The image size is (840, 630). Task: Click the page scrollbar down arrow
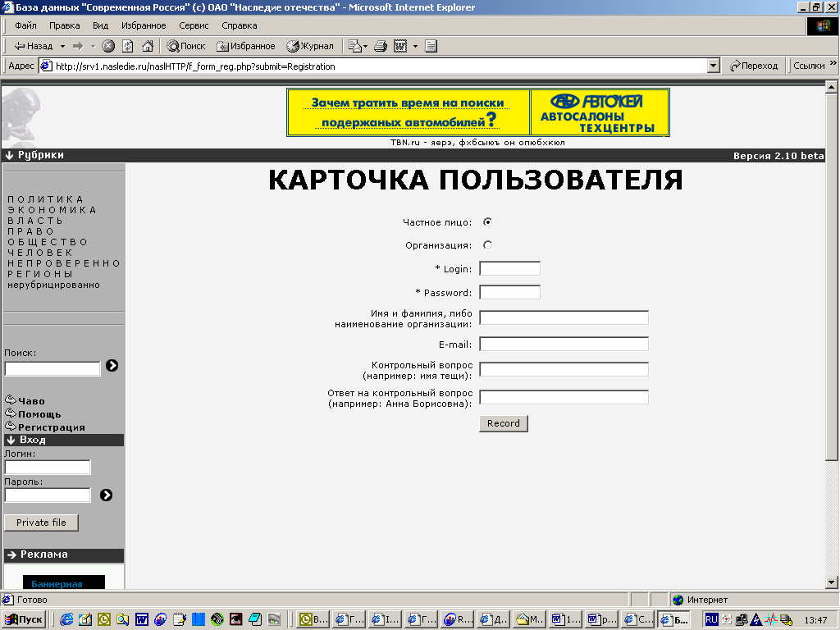[x=832, y=582]
